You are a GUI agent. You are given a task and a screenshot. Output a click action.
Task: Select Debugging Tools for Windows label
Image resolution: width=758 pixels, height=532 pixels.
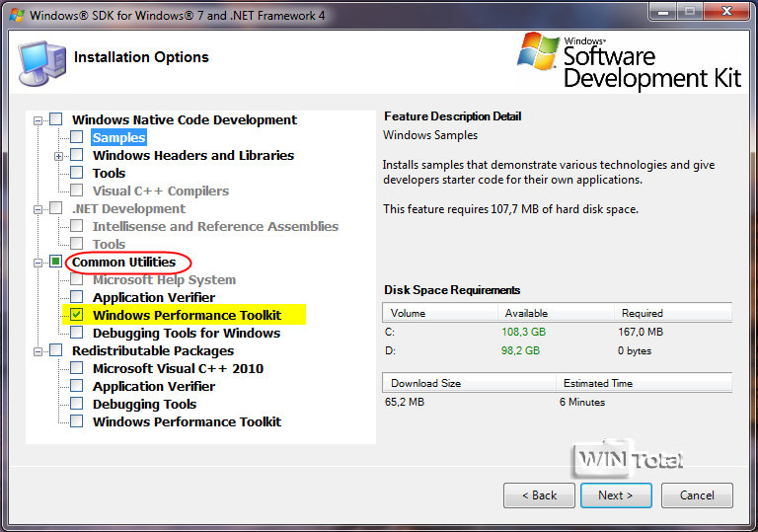187,333
